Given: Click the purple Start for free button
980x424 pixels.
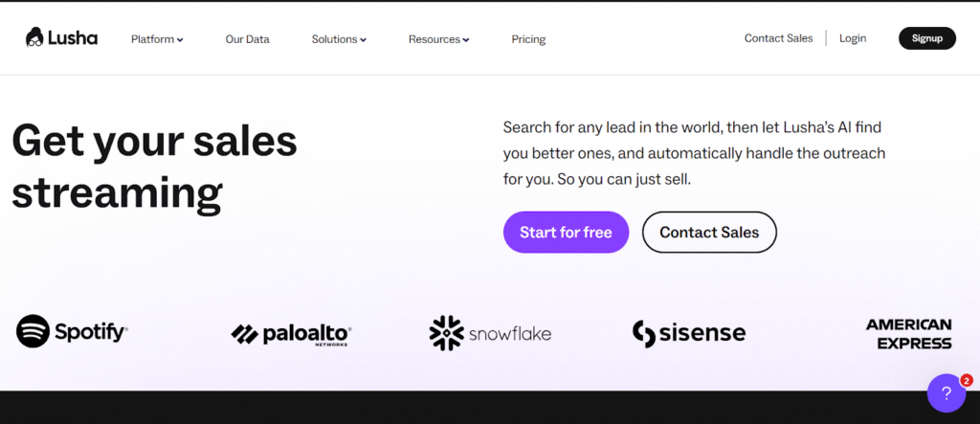Looking at the screenshot, I should click(x=566, y=232).
